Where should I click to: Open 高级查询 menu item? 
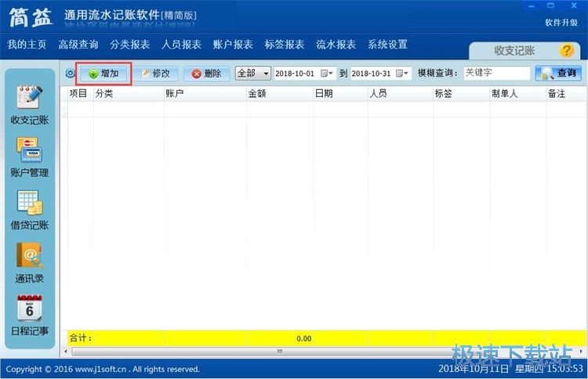coord(78,45)
